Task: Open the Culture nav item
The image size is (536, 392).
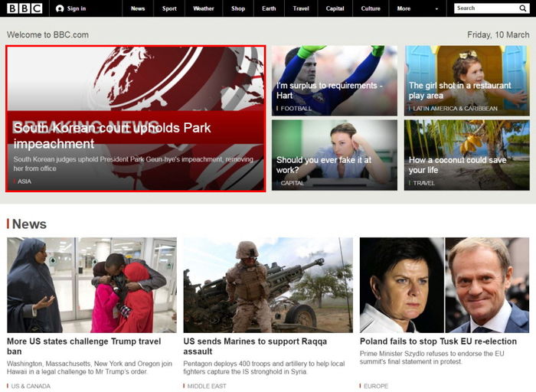Action: coord(371,8)
